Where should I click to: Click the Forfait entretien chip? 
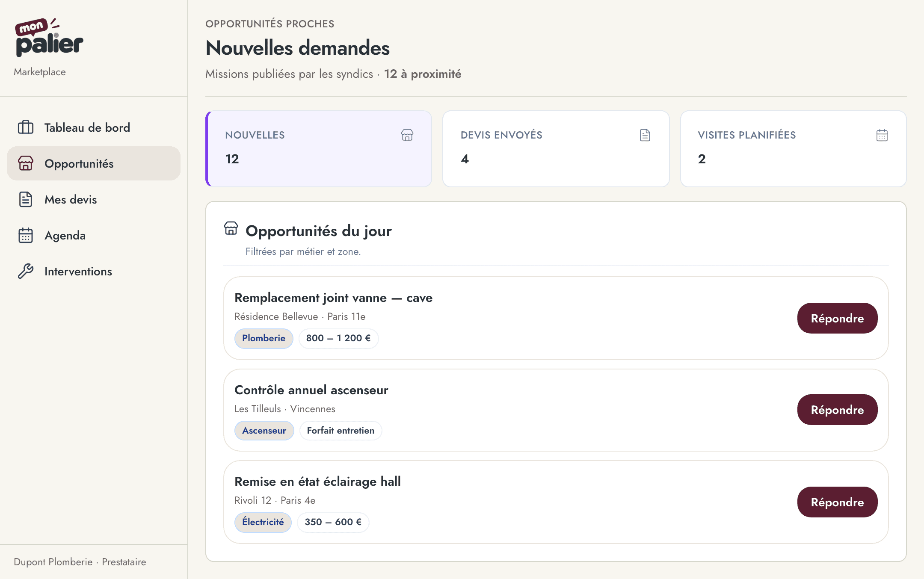(341, 430)
